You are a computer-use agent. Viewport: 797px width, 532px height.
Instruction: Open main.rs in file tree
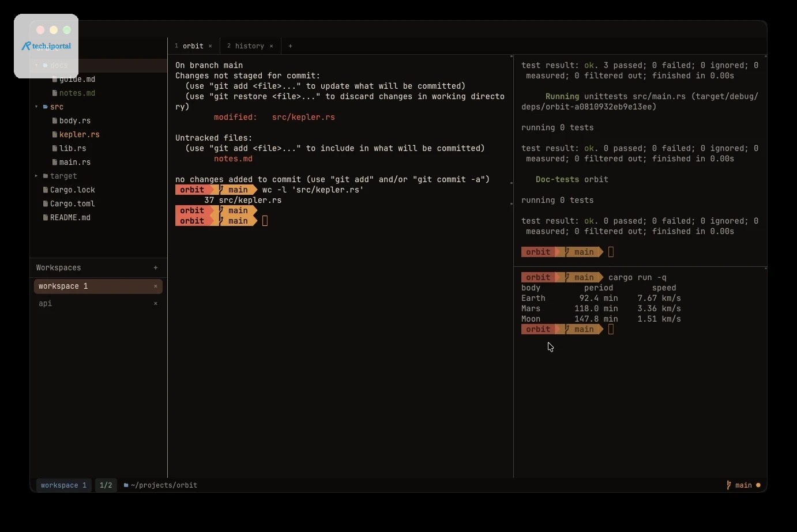[75, 162]
